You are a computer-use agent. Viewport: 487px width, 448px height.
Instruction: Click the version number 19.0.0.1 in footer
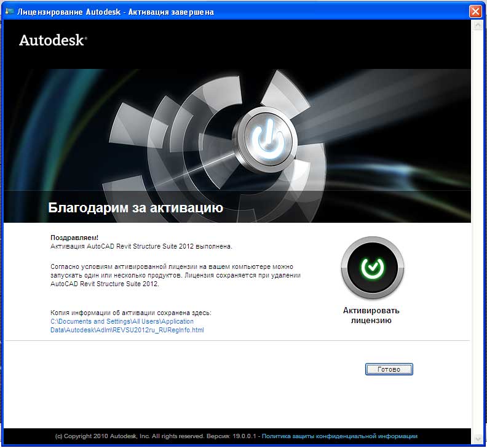click(244, 436)
